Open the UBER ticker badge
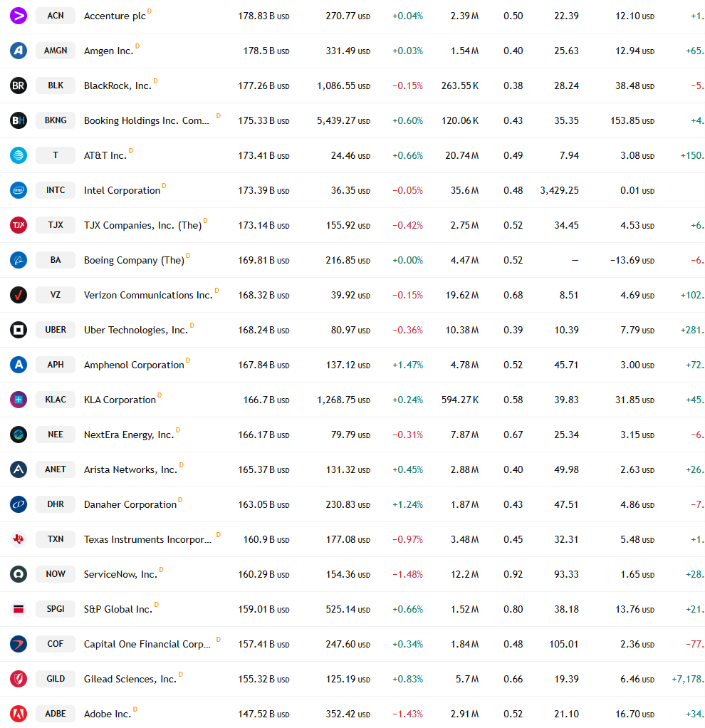 click(x=56, y=330)
